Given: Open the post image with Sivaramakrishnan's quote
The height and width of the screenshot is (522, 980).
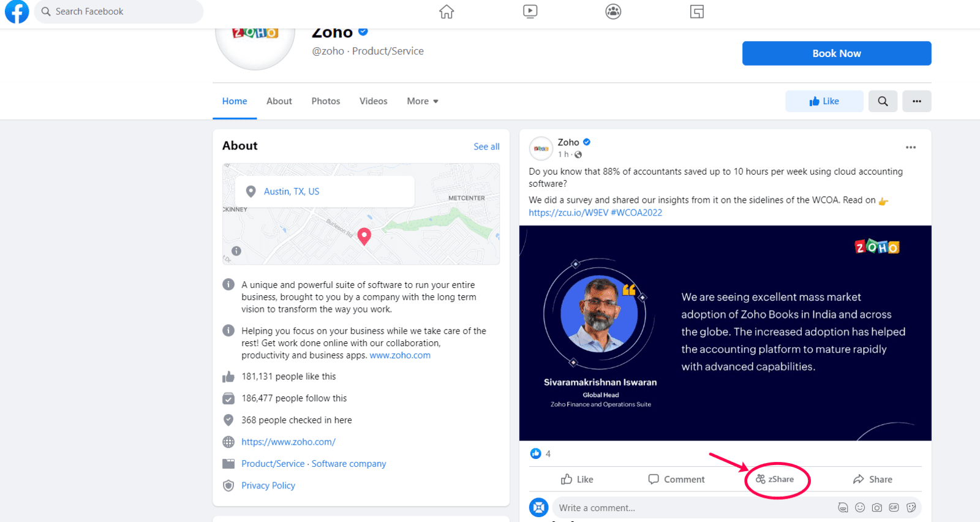Looking at the screenshot, I should tap(725, 333).
